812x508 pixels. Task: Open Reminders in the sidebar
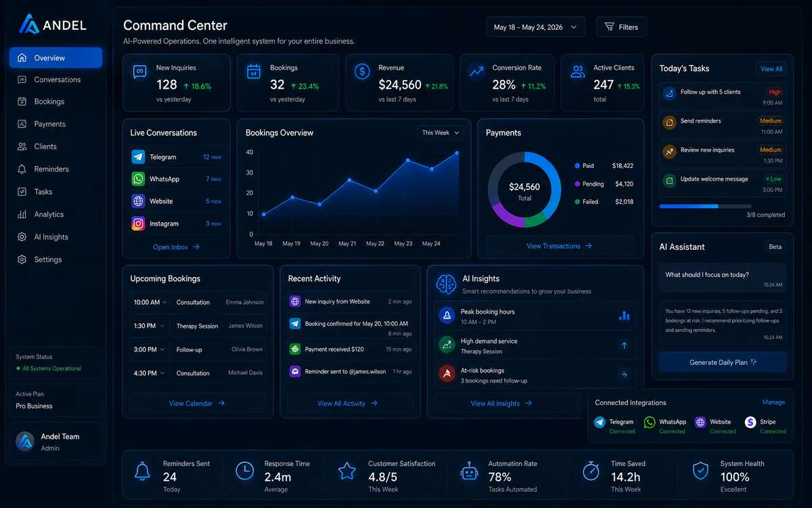pos(55,169)
